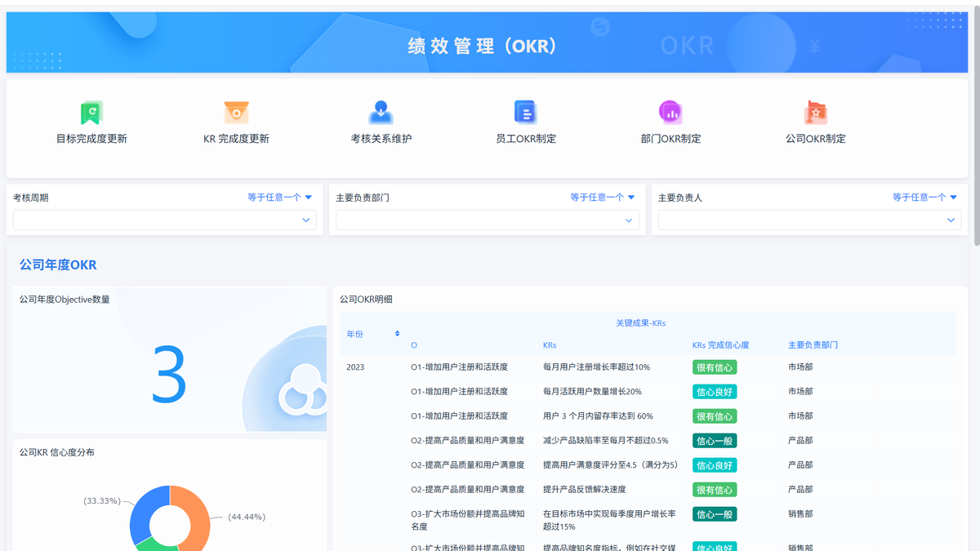Image resolution: width=980 pixels, height=551 pixels.
Task: Click the 年份 column sort arrows
Action: point(397,333)
